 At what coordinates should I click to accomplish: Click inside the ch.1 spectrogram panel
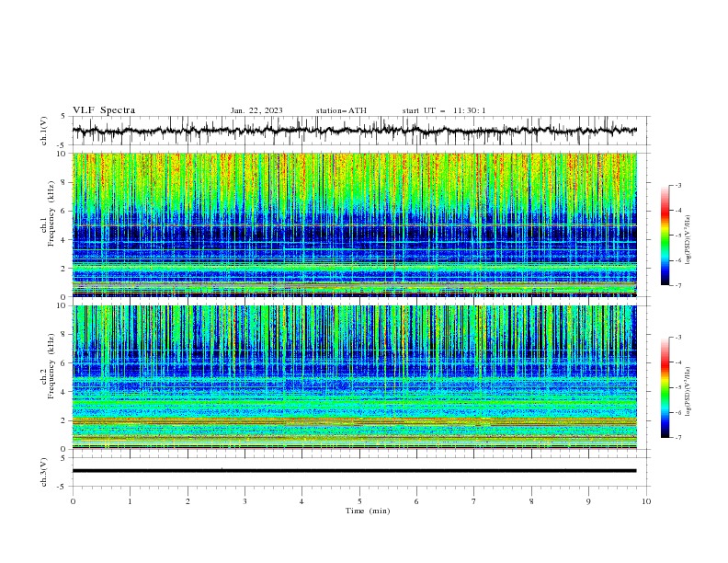(x=354, y=224)
